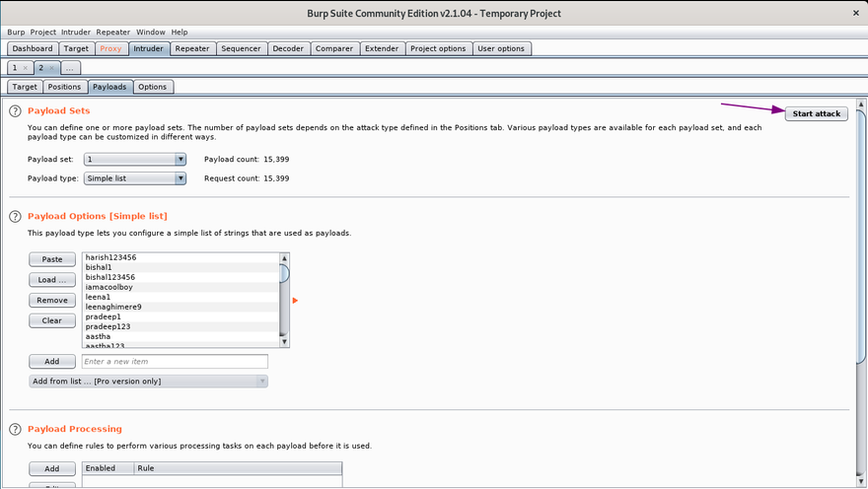Select leena1 in payload list

coord(181,298)
